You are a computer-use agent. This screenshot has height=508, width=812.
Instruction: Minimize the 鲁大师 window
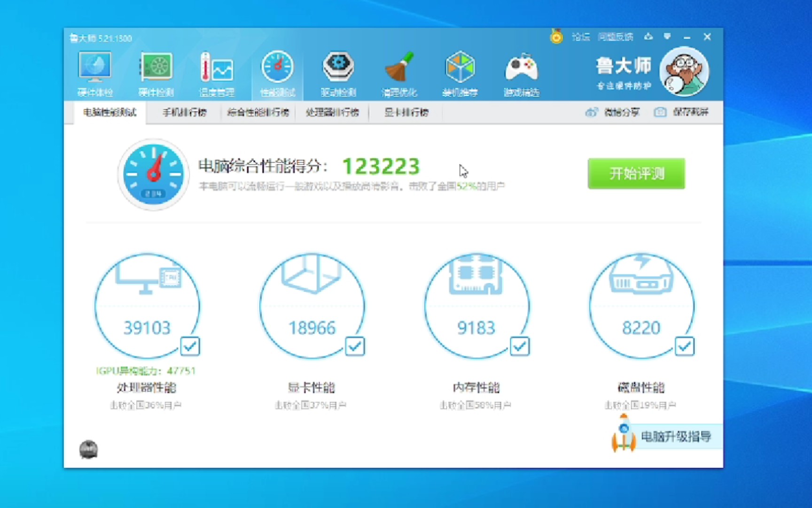point(687,37)
